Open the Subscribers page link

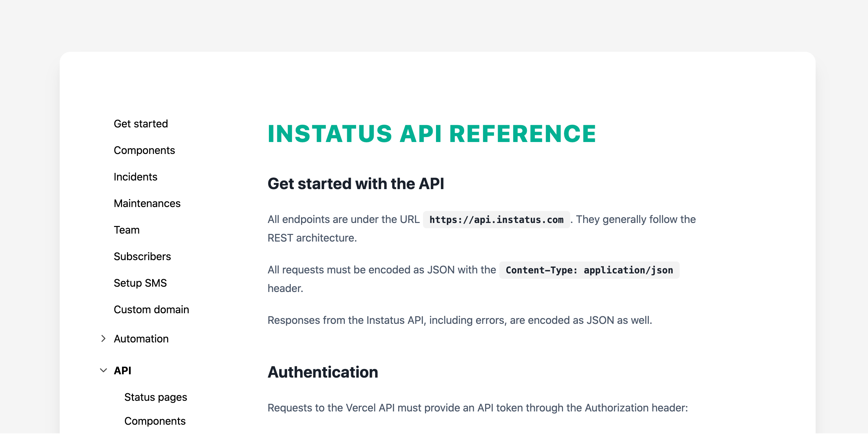[x=142, y=257]
